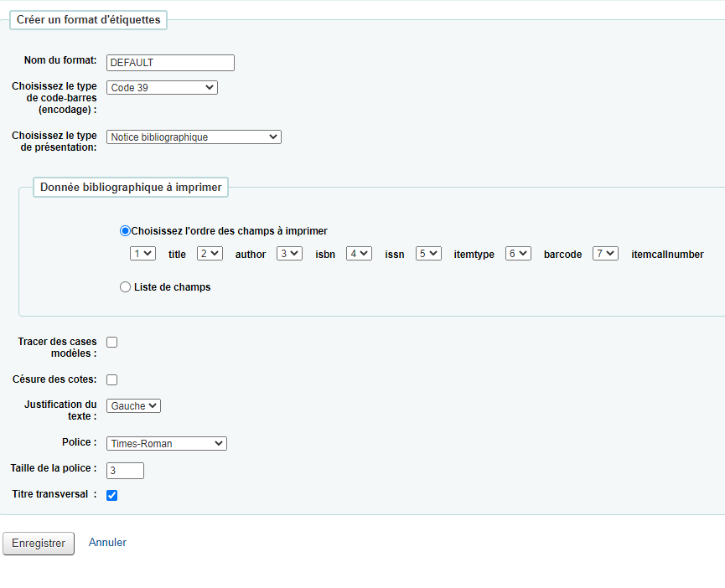The width and height of the screenshot is (725, 588).
Task: Select the Choisissez l'ordre des champs radio
Action: 125,231
